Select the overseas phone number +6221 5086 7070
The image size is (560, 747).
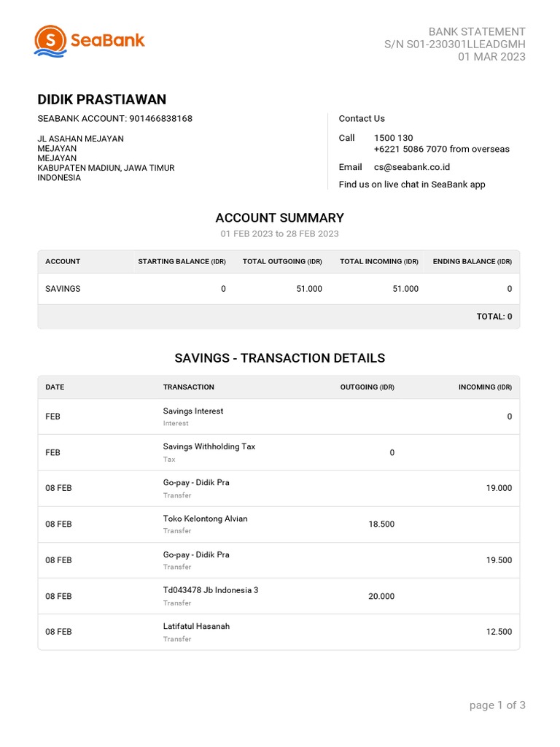coord(411,149)
